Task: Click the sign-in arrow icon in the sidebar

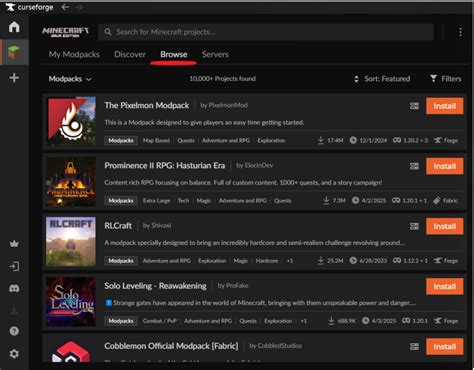Action: 14,266
